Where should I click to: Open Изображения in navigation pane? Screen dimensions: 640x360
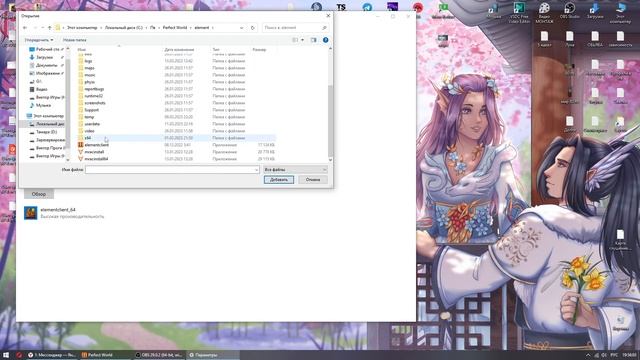click(x=46, y=73)
